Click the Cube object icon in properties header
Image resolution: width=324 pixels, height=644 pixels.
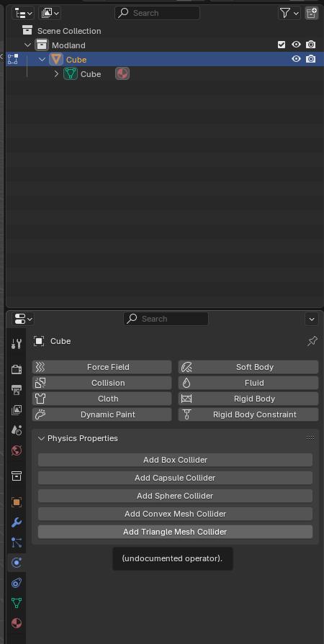tap(39, 341)
